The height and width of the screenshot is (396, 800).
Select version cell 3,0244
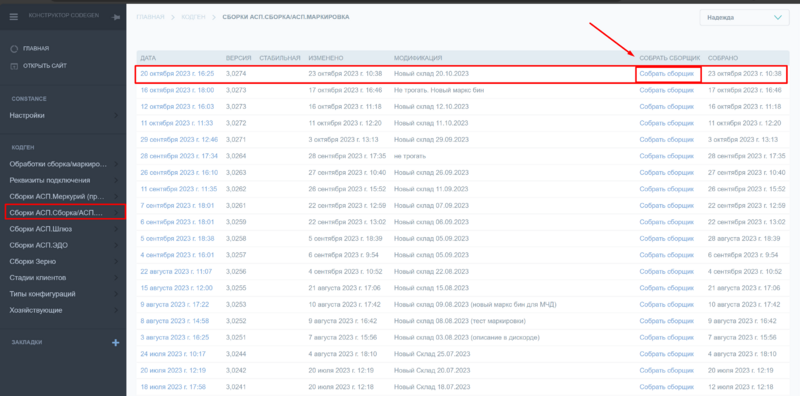tap(236, 354)
